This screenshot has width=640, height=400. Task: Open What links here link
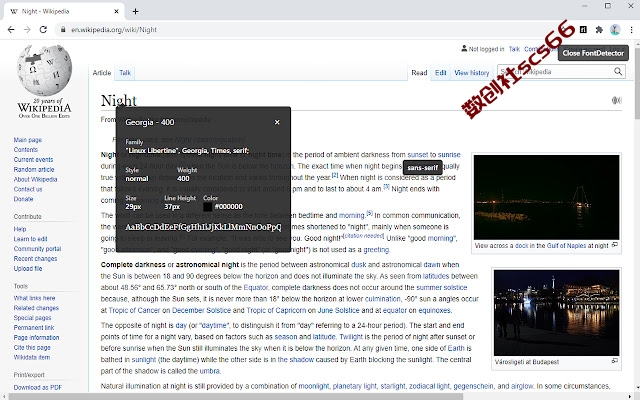[34, 298]
